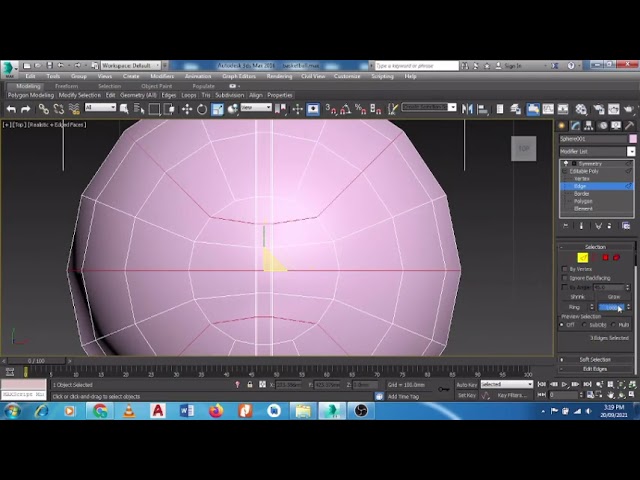Viewport: 640px width, 480px height.
Task: Open the Motion command panel tab
Action: [x=603, y=126]
